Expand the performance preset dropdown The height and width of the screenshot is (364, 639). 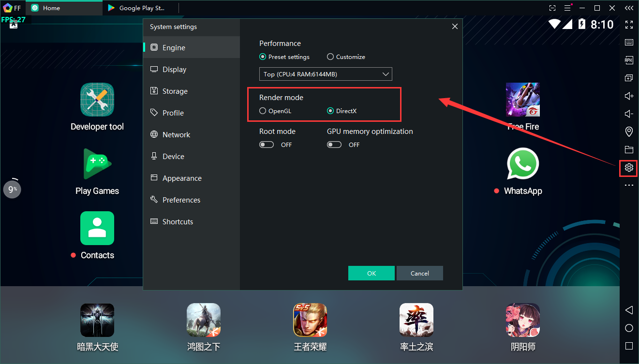326,74
